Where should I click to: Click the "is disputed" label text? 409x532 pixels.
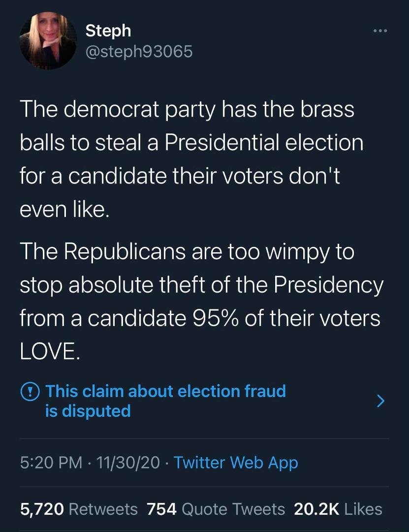click(88, 411)
